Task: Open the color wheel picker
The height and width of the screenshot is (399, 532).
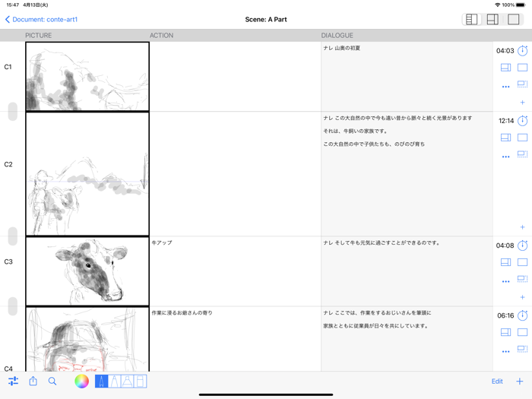Action: 81,381
